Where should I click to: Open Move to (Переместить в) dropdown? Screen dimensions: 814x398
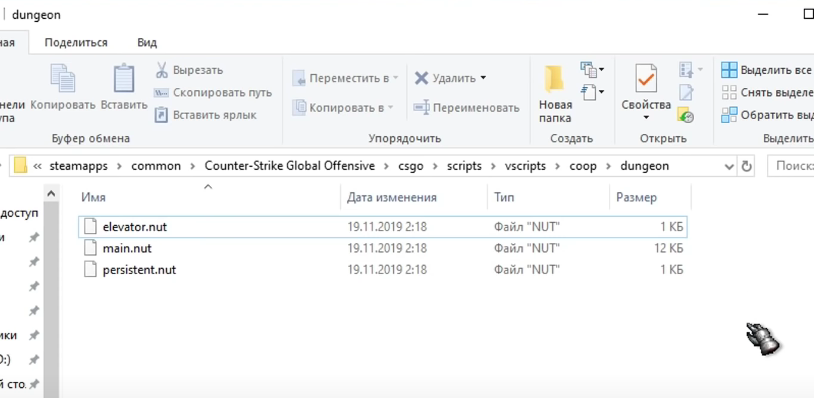345,78
